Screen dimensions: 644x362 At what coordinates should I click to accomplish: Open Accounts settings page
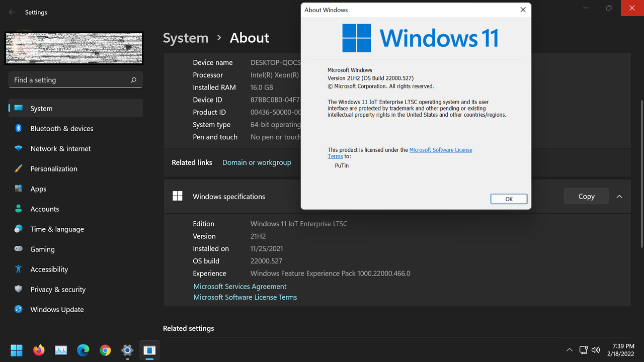point(75,209)
